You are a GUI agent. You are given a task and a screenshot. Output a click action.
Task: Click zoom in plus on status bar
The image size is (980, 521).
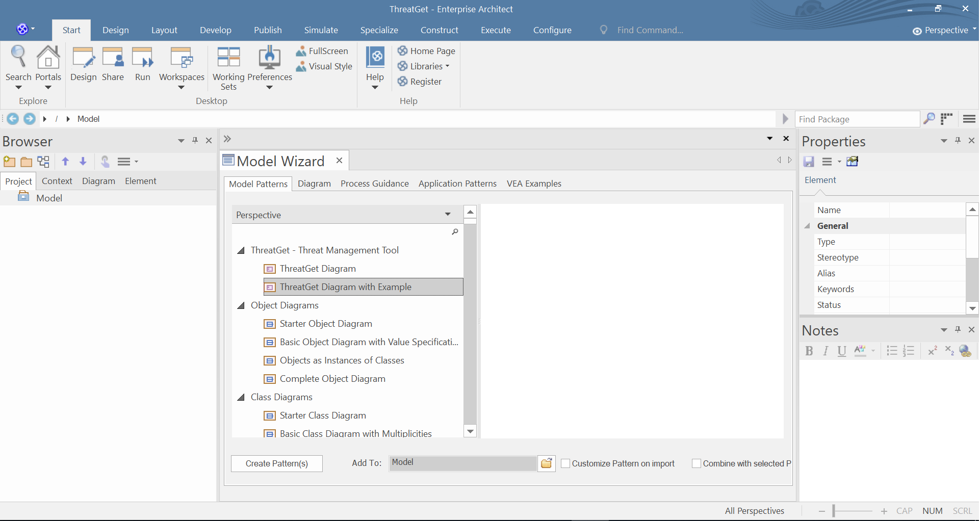pos(884,511)
